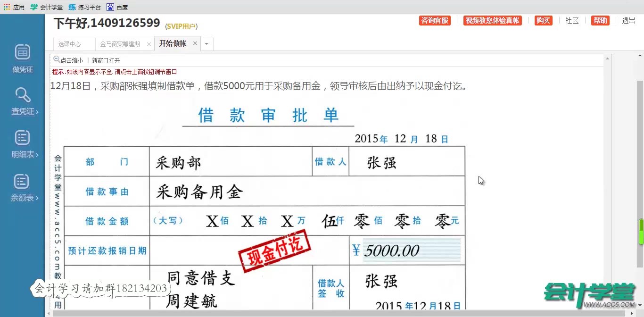Screen dimensions: 644x317
Task: Open the 余额表 balance report icon
Action: tap(22, 186)
